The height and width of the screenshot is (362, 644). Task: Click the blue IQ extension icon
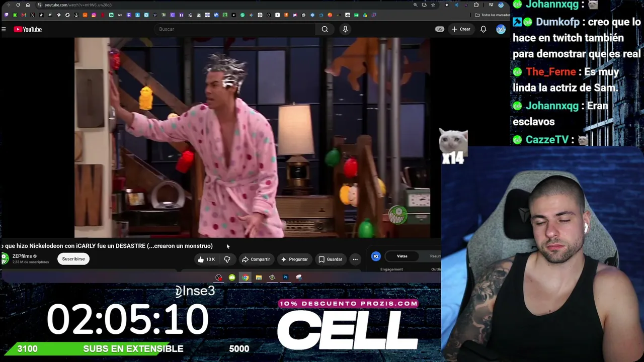(376, 256)
